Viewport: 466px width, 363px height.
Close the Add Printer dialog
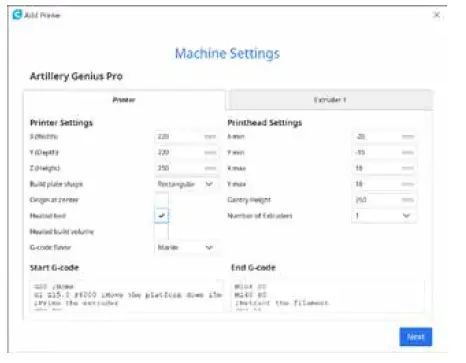[436, 15]
